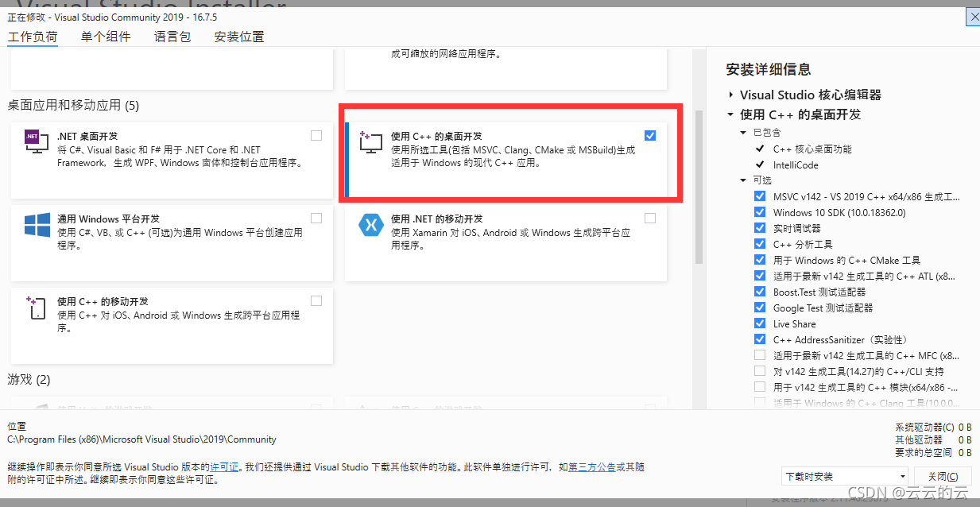The height and width of the screenshot is (507, 980).
Task: Open the 许可证 license link
Action: (x=224, y=466)
